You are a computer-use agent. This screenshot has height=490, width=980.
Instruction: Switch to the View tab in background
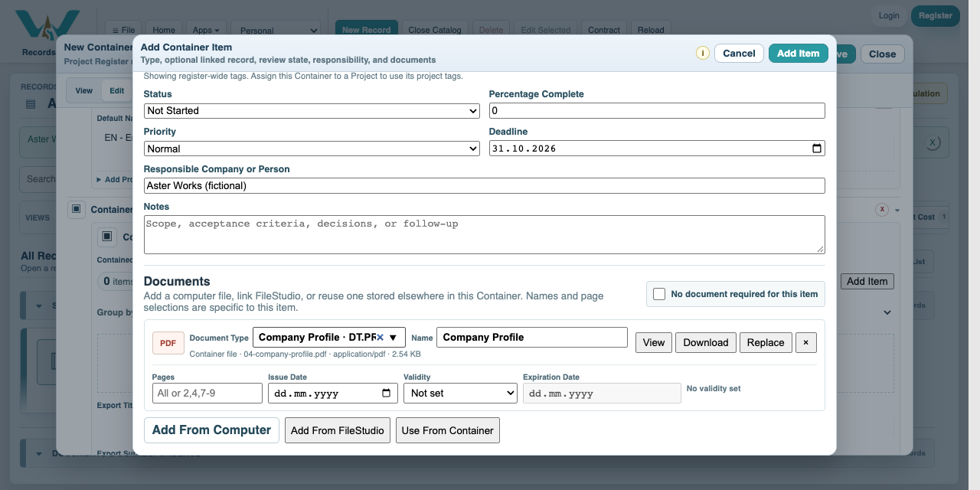click(84, 90)
